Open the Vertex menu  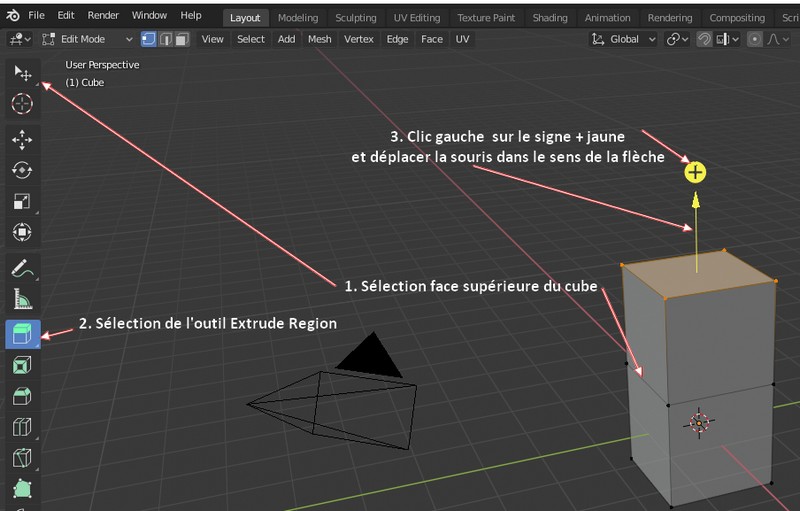(x=359, y=39)
